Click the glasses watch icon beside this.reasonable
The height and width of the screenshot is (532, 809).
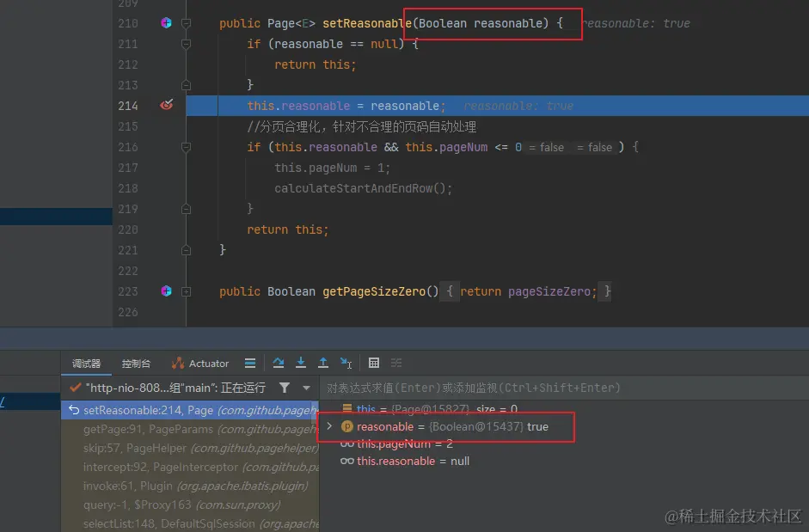[347, 461]
